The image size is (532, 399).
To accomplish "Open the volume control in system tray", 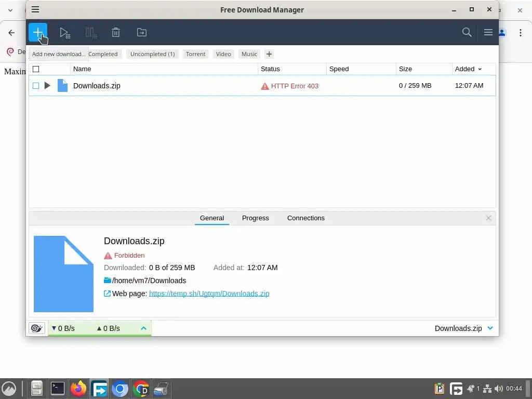I will click(498, 389).
